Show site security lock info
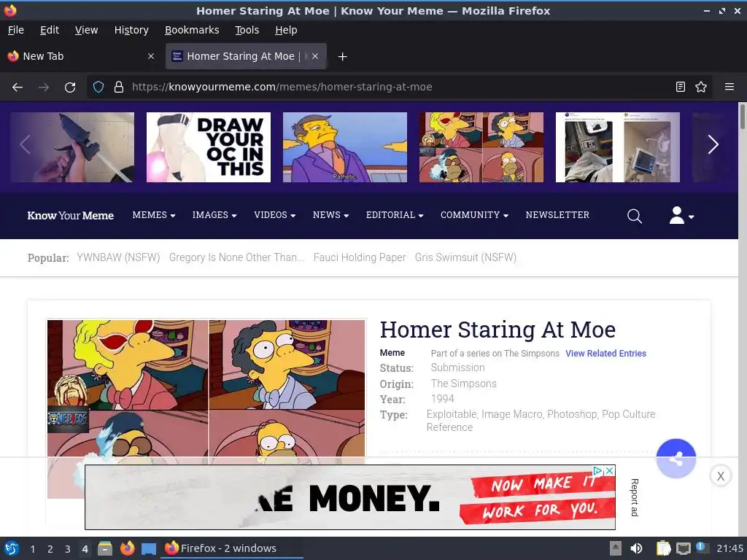Viewport: 747px width, 560px height. point(119,87)
